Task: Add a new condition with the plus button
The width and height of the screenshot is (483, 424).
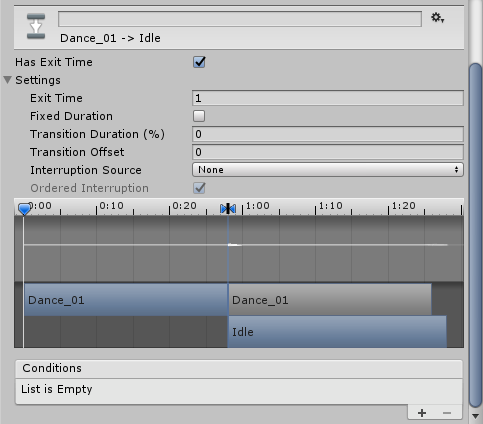Action: [422, 413]
